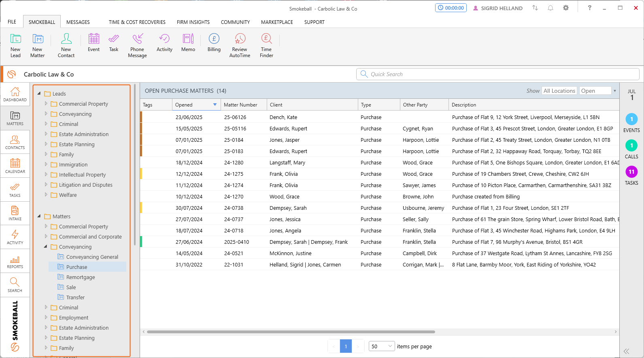The width and height of the screenshot is (644, 358).
Task: Expand the Litigation and Disputes folder
Action: tap(46, 185)
